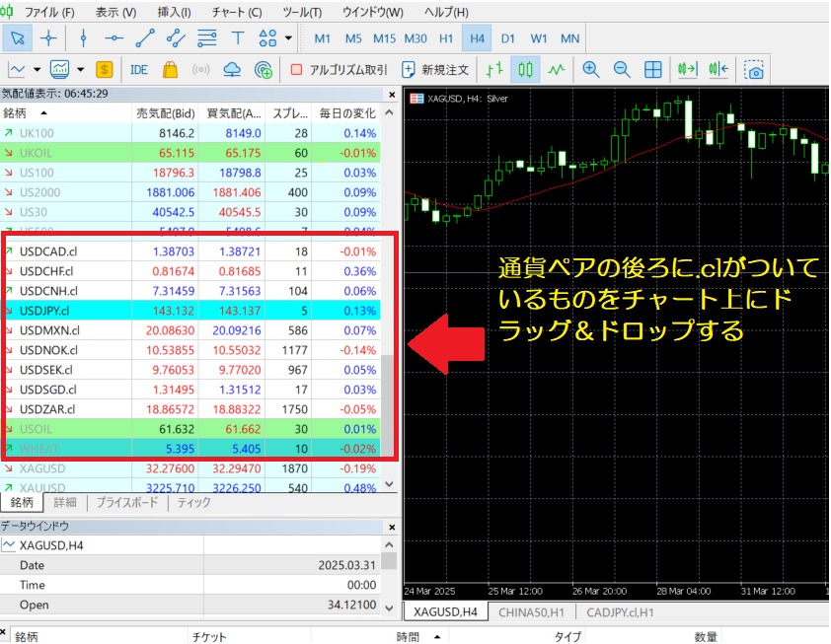Close the Market Watch panel
This screenshot has height=644, width=831.
[392, 95]
